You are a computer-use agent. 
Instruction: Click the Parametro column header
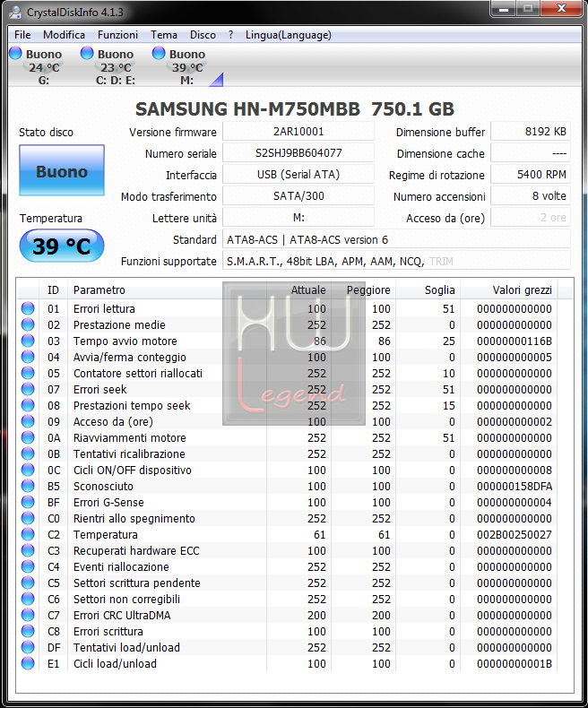point(167,289)
